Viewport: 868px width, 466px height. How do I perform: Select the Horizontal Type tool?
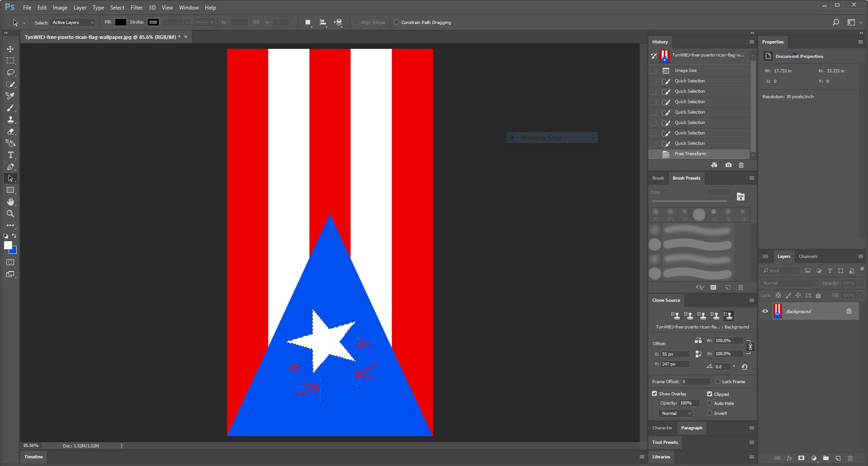tap(10, 155)
